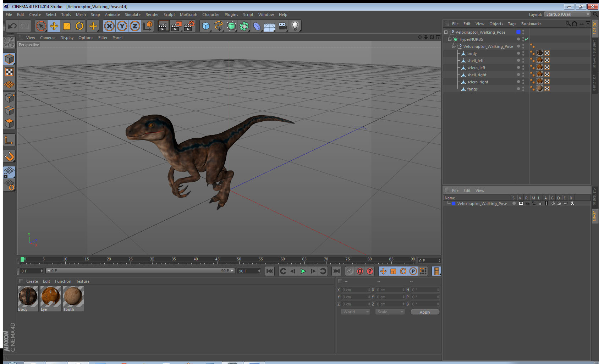Open vertical Content Browser tab
This screenshot has width=599, height=364.
(x=595, y=54)
